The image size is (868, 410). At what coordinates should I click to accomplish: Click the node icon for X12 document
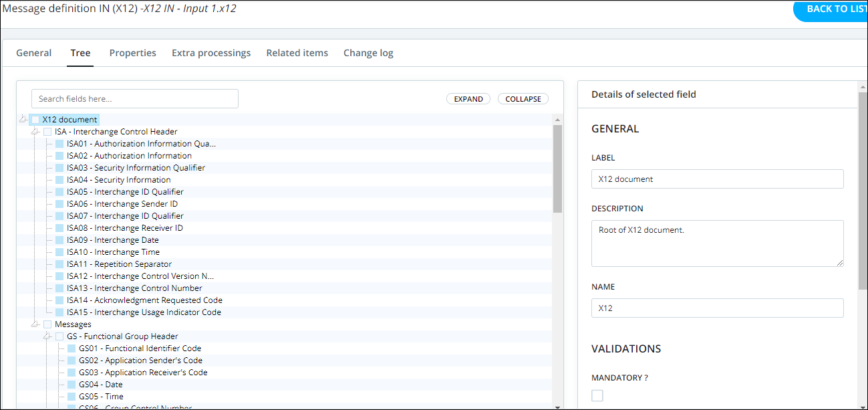(x=35, y=120)
